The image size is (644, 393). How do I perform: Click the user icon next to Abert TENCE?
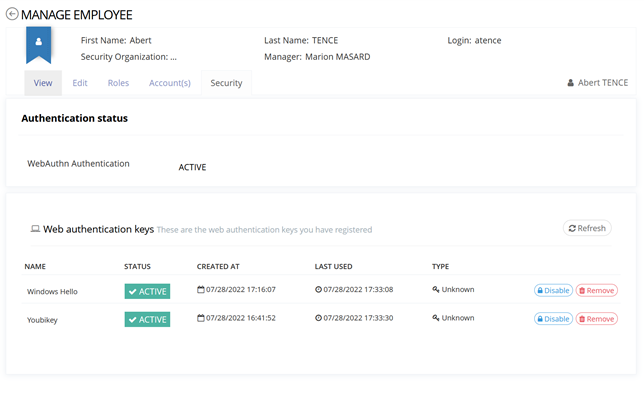click(570, 83)
